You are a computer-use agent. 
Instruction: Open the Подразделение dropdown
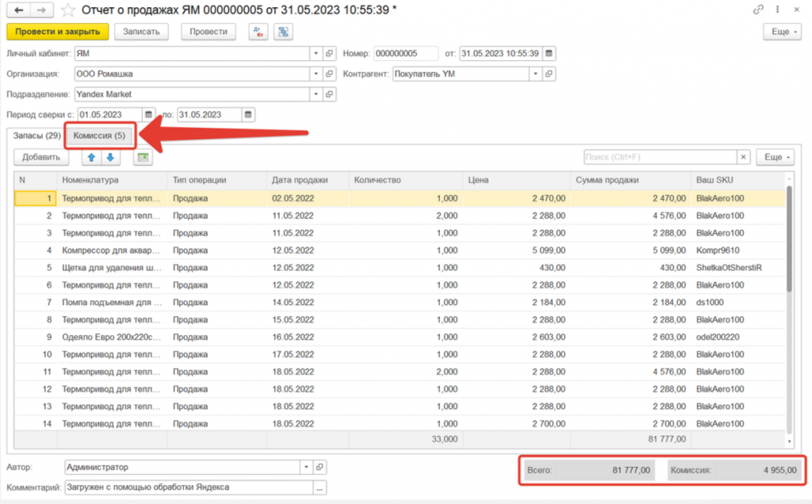click(x=315, y=94)
